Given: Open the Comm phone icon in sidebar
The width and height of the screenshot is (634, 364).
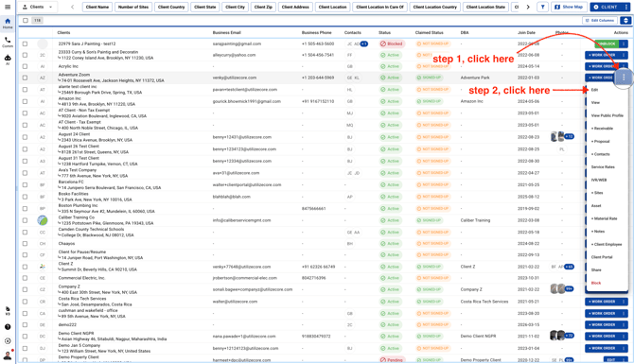Looking at the screenshot, I should [8, 42].
